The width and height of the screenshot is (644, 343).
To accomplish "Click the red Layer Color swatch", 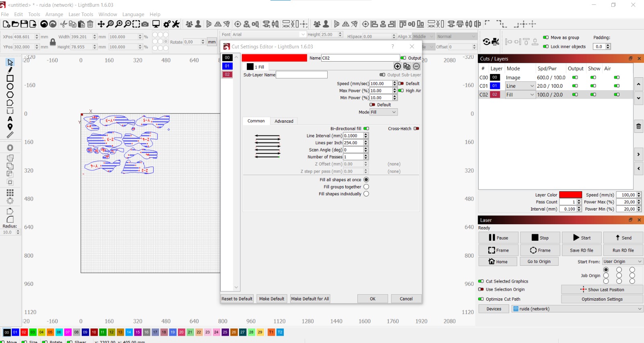I will pos(570,195).
